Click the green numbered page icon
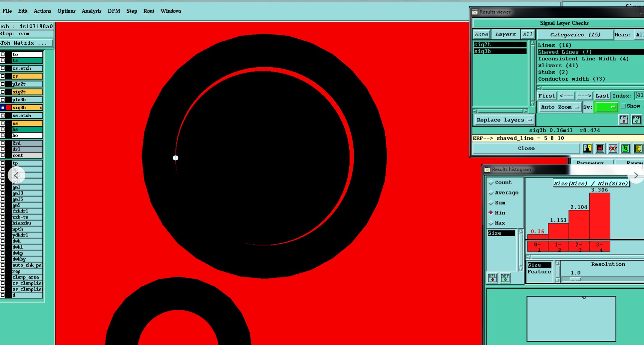The height and width of the screenshot is (345, 644). [625, 149]
